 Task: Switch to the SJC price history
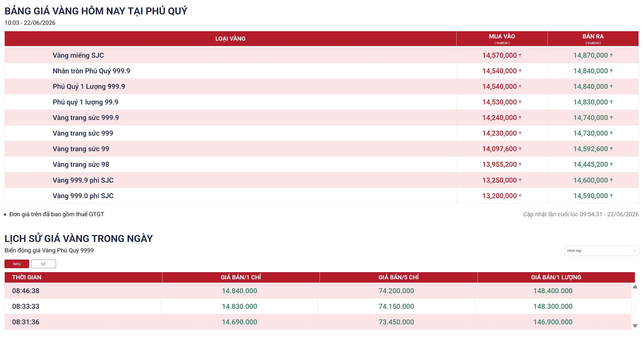[43, 264]
